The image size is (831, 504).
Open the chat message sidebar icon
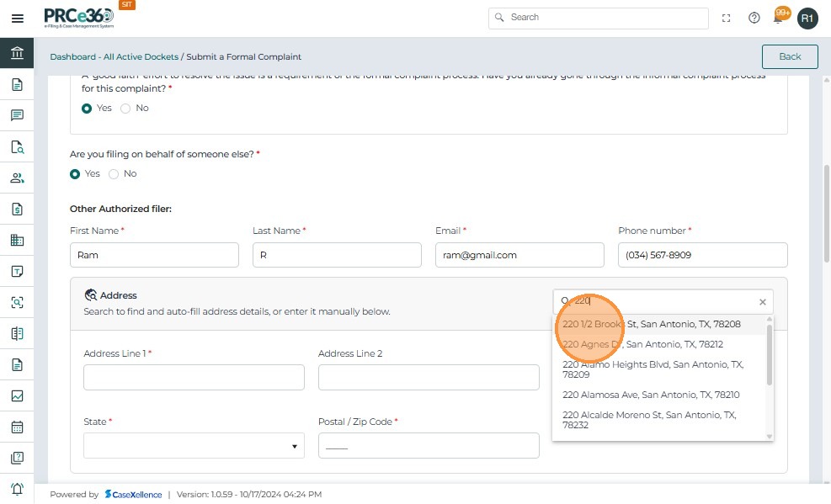(17, 115)
